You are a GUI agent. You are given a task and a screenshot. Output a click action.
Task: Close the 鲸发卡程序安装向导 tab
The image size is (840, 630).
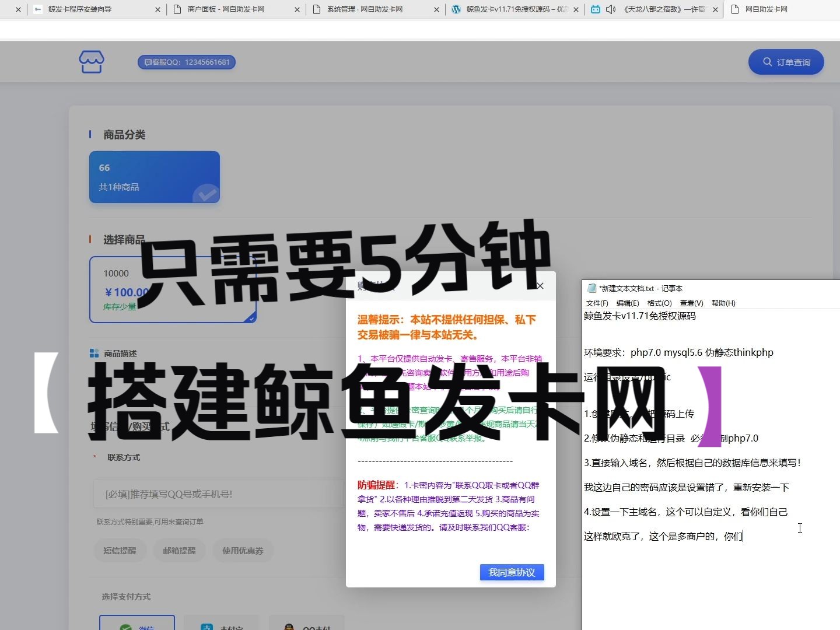coord(157,9)
